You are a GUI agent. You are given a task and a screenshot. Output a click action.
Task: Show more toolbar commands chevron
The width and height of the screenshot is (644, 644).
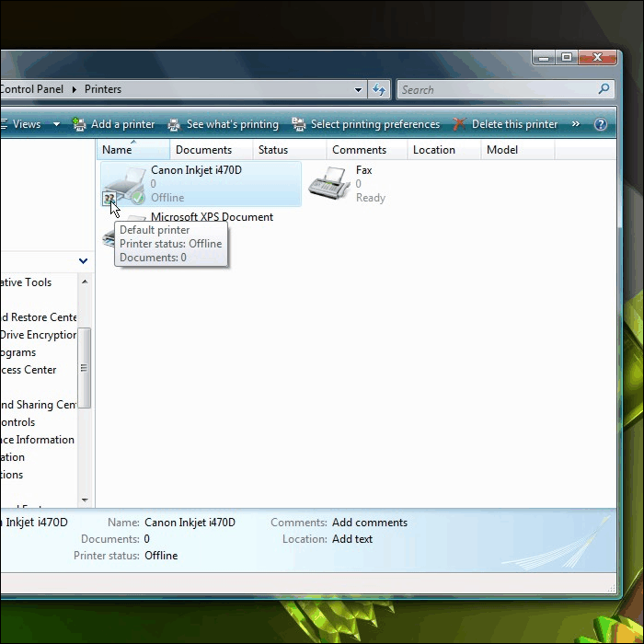(x=576, y=124)
